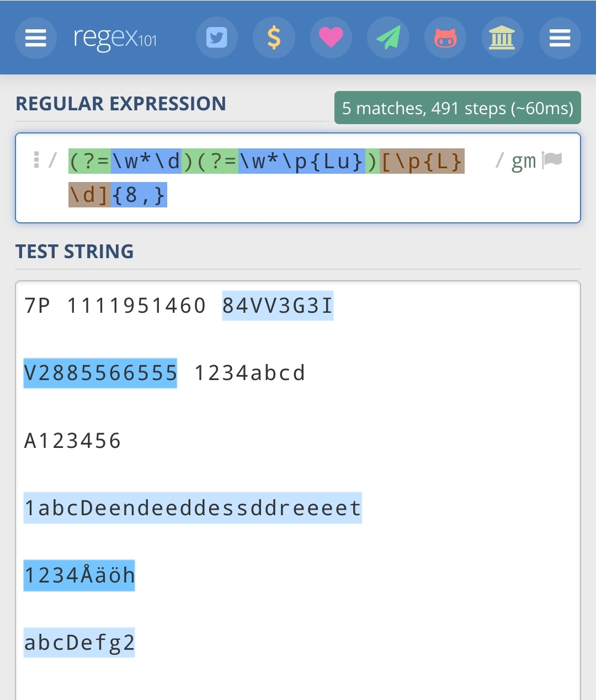
Task: Select the highlighted match '84VV3G3I'
Action: pyautogui.click(x=278, y=305)
